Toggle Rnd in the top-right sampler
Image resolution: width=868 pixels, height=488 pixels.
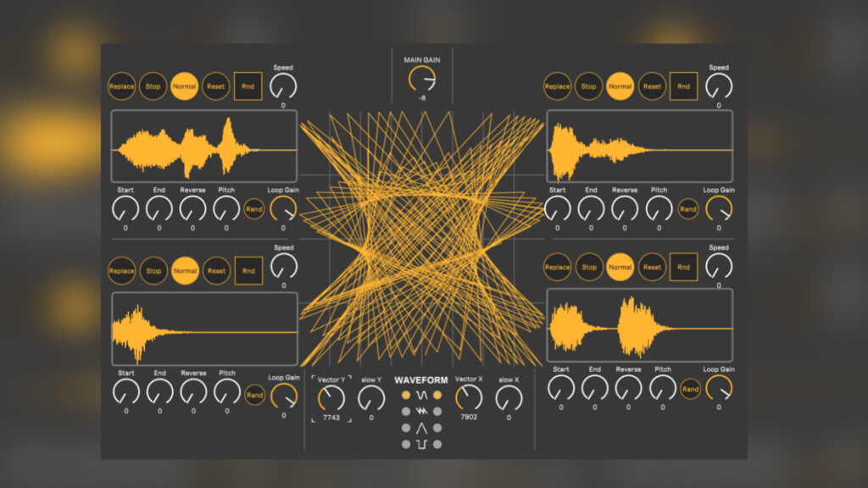pos(683,86)
